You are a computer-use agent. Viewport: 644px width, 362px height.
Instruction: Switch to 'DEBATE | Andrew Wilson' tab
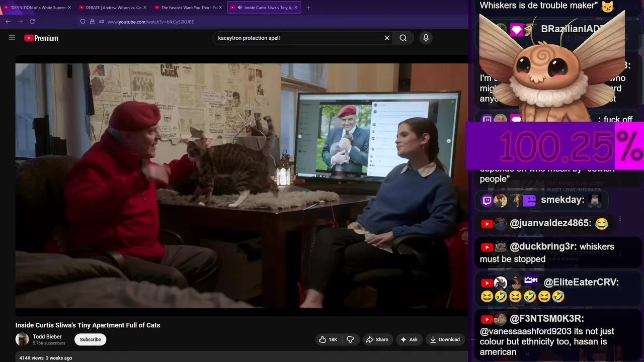pos(112,8)
